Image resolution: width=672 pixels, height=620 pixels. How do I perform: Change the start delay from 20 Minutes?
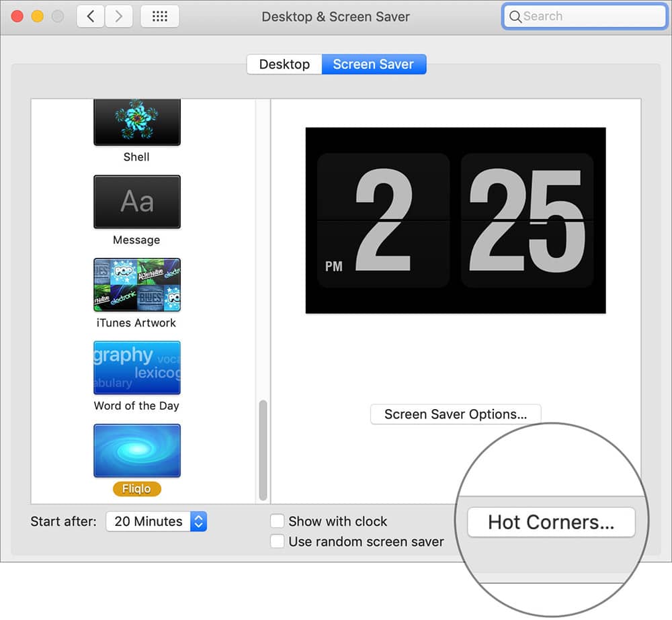click(x=157, y=521)
